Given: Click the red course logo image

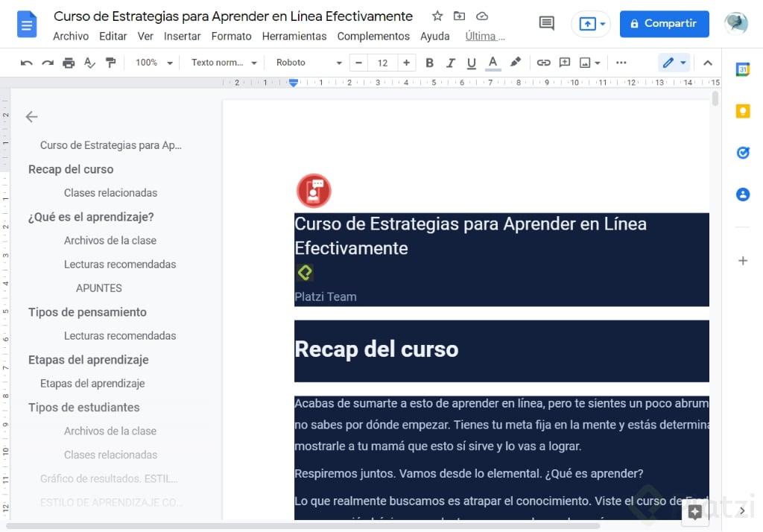Looking at the screenshot, I should click(314, 191).
